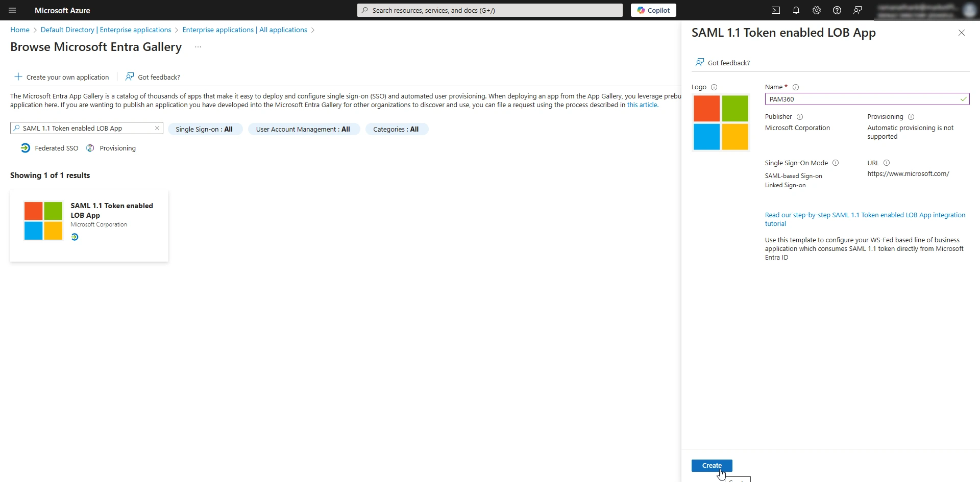Open the Single Sign-on: All filter
980x482 pixels.
tap(205, 129)
